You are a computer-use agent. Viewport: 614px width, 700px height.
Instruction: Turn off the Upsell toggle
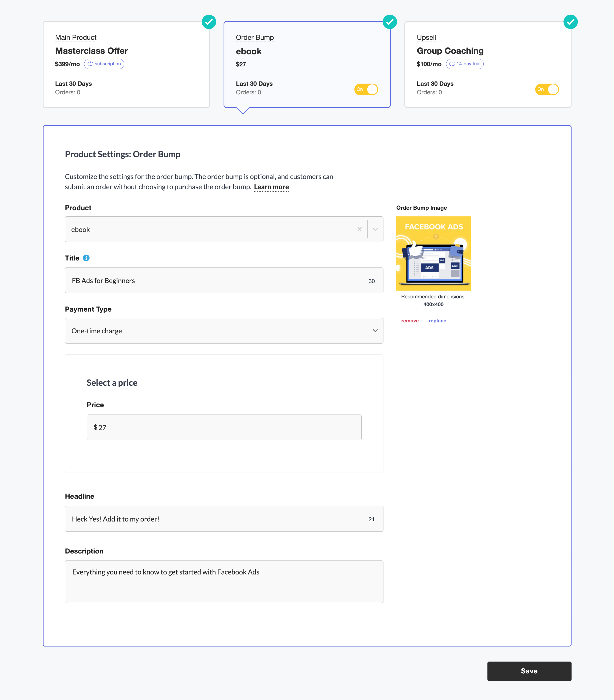547,90
